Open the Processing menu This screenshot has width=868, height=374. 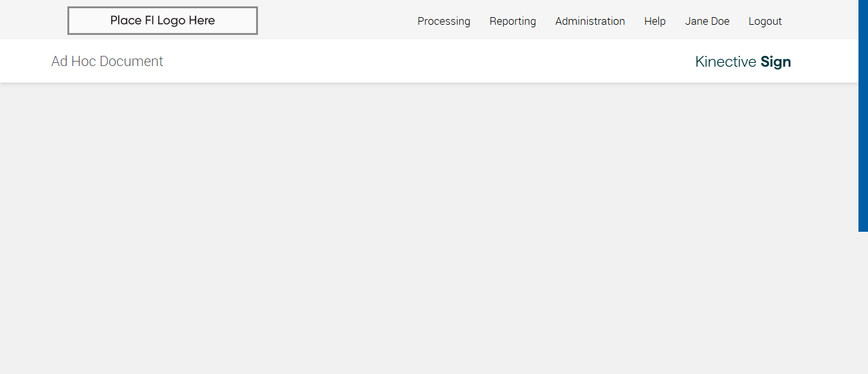pyautogui.click(x=444, y=21)
